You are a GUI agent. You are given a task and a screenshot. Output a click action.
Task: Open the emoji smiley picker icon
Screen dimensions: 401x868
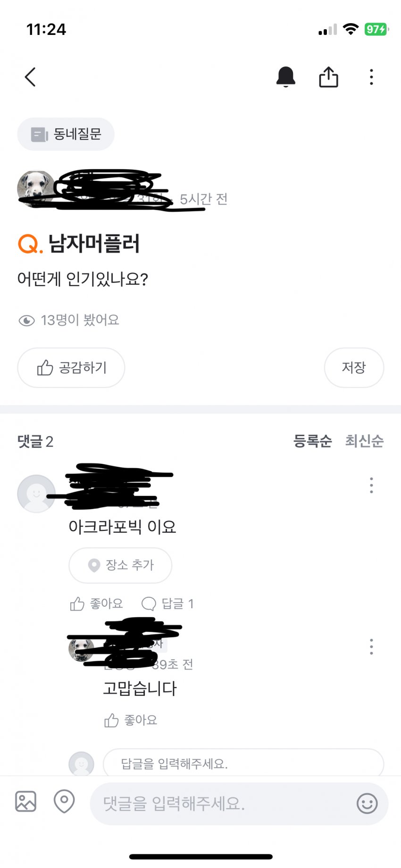[367, 803]
